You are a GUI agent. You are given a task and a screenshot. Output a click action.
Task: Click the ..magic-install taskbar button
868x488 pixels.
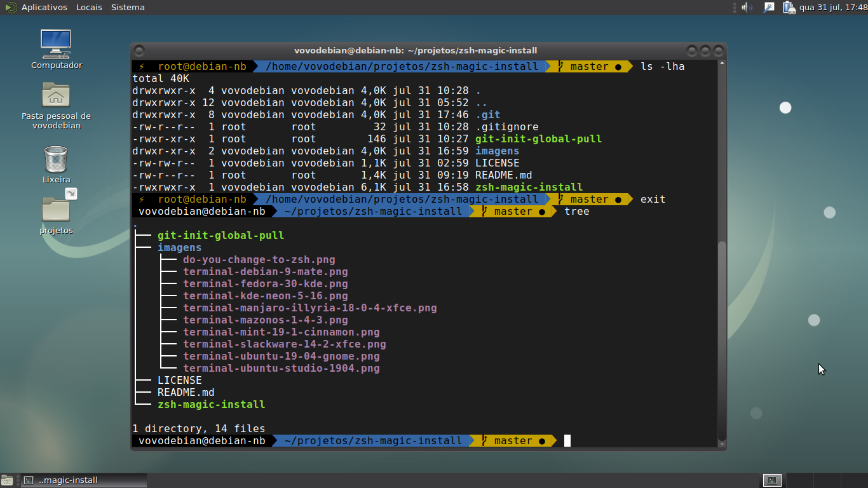[83, 480]
